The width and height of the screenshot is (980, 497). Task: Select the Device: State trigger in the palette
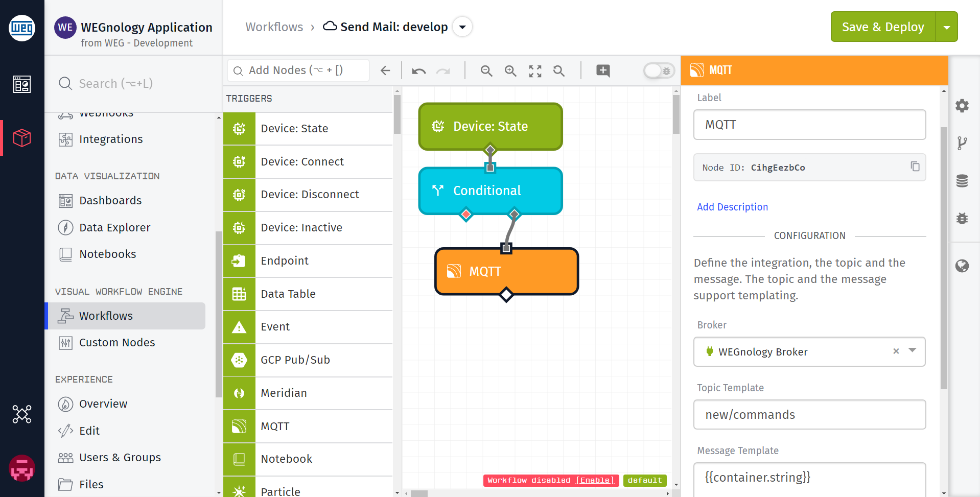tap(308, 129)
